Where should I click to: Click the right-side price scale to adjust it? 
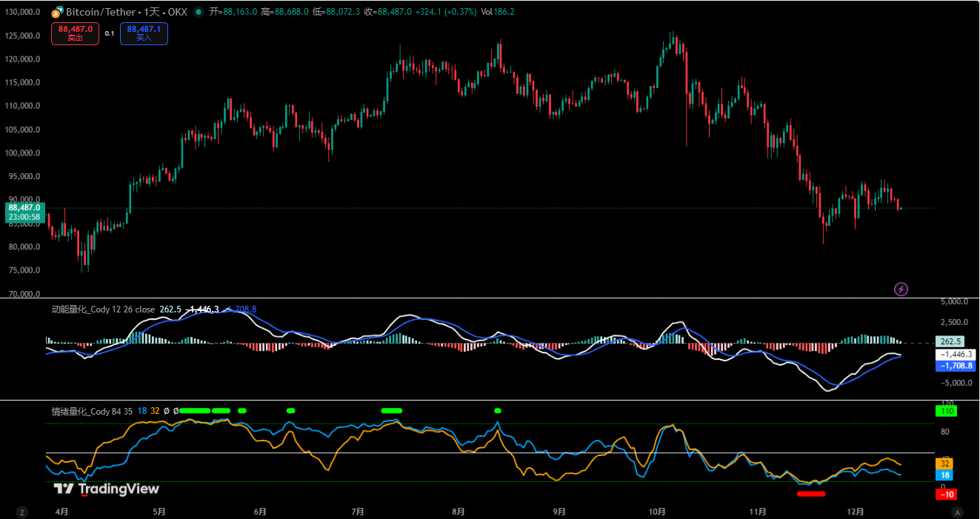956,148
